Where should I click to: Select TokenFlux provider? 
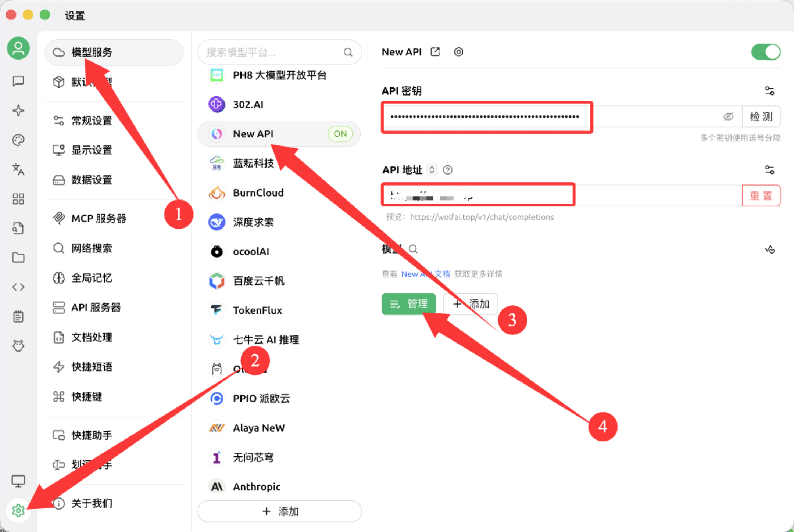[x=279, y=310]
